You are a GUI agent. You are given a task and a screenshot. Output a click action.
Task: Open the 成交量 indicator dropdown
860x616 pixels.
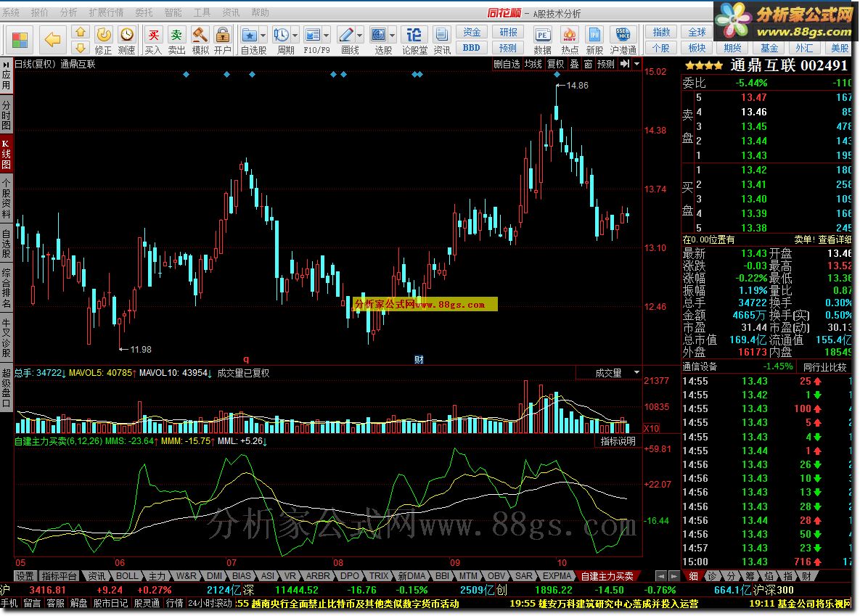636,372
